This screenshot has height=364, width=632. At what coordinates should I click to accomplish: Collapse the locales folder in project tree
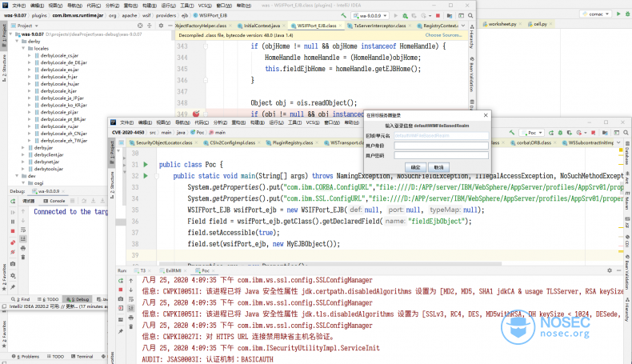click(23, 48)
